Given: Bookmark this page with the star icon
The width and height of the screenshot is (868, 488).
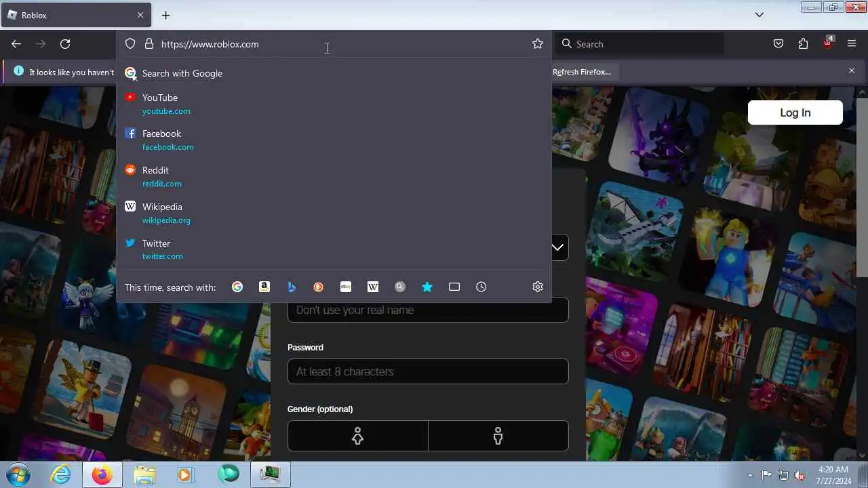Looking at the screenshot, I should [x=538, y=44].
